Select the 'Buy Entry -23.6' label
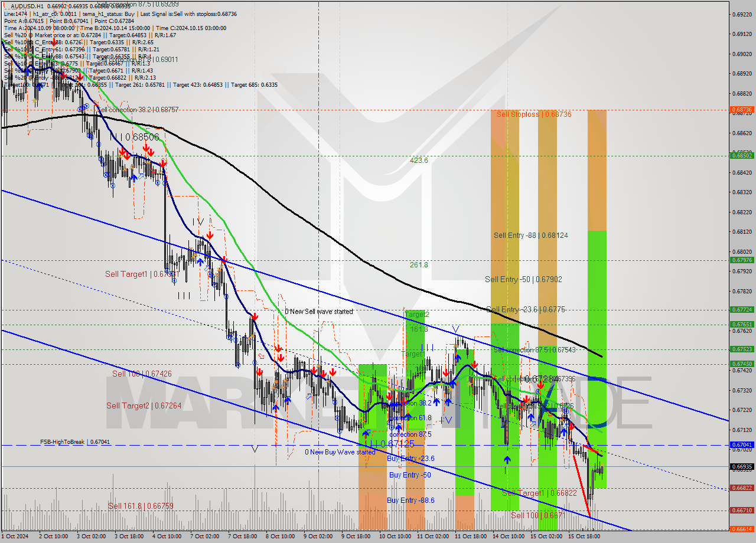The height and width of the screenshot is (543, 756). (x=410, y=458)
